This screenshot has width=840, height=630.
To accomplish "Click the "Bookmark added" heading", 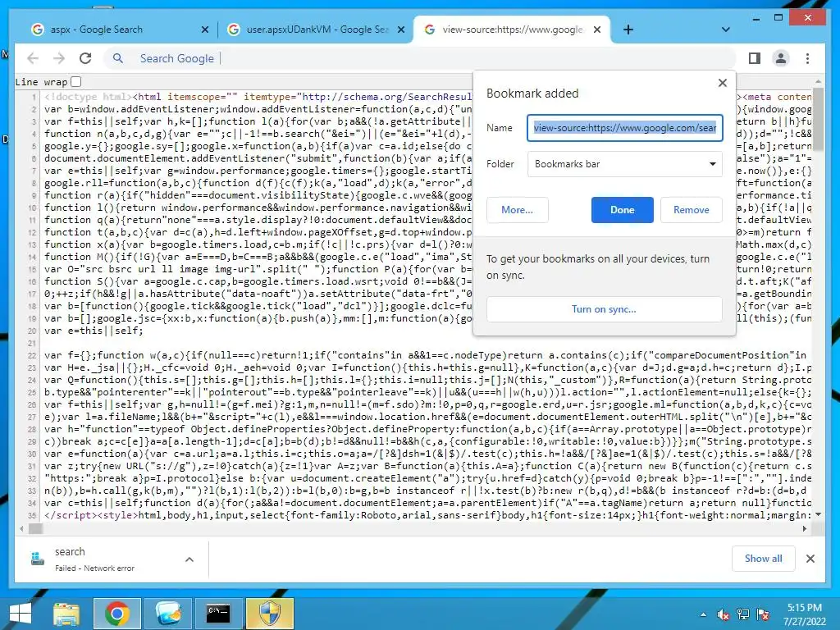I will click(x=532, y=94).
